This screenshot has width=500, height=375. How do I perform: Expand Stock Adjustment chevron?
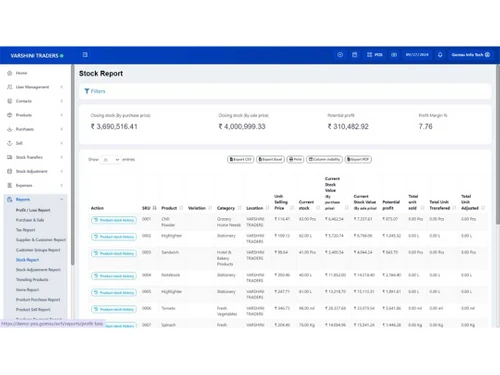coord(62,171)
